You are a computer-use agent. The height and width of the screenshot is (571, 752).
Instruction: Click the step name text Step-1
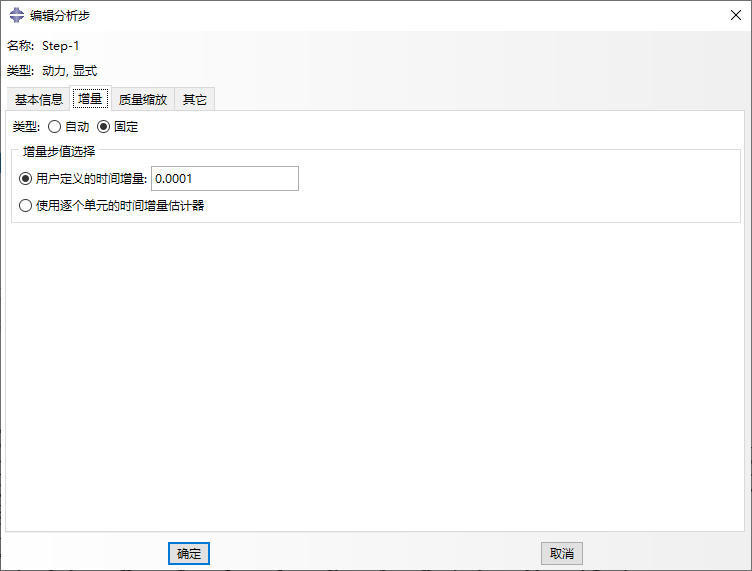click(x=60, y=46)
